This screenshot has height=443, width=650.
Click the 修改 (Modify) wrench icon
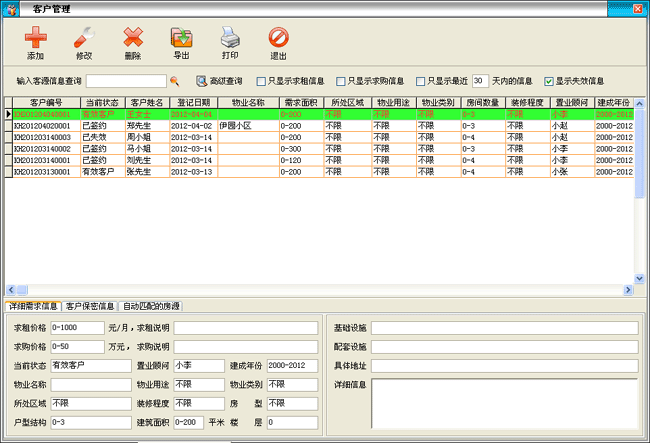[x=84, y=39]
